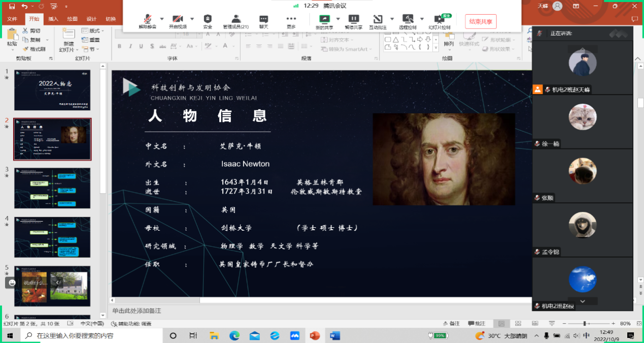Open the 版式 layout dropdown
644x343 pixels.
point(94,31)
